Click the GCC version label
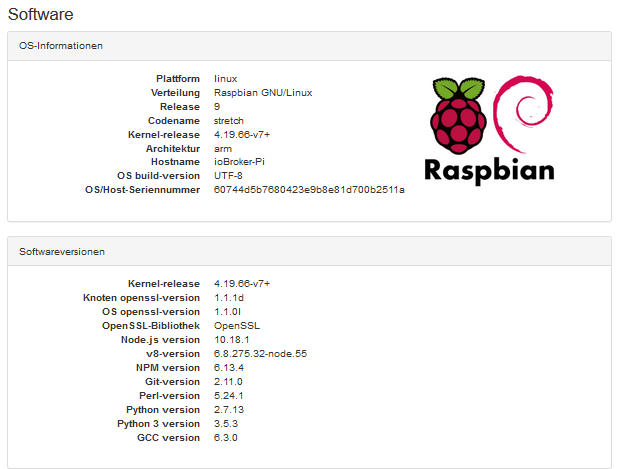This screenshot has width=618, height=469. (168, 438)
